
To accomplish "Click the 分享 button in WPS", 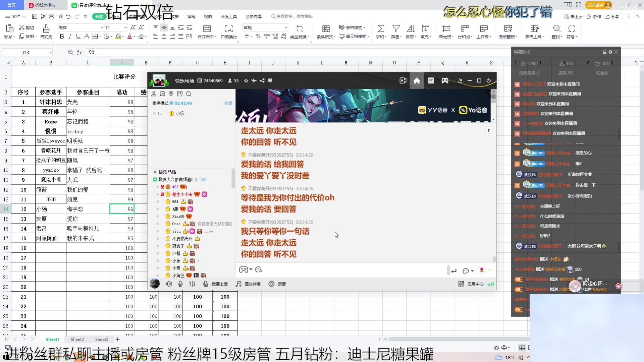I will (x=612, y=16).
